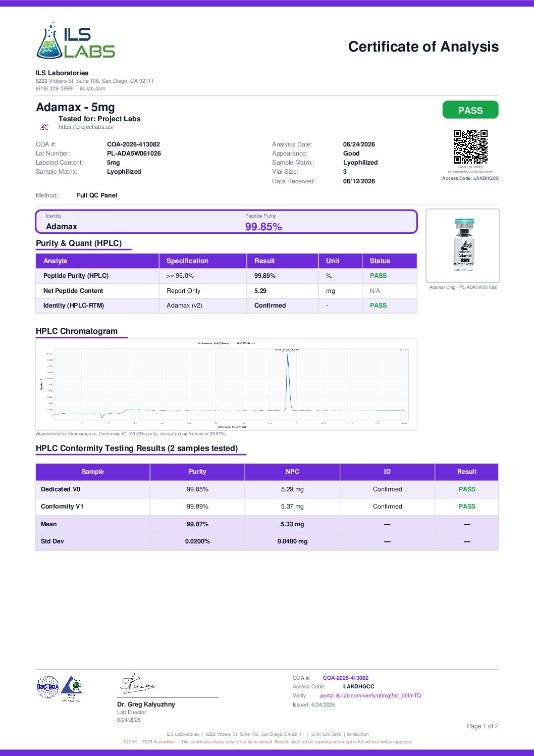Click the ILAC-MRA accreditation badge
The width and height of the screenshot is (534, 756).
[x=48, y=687]
